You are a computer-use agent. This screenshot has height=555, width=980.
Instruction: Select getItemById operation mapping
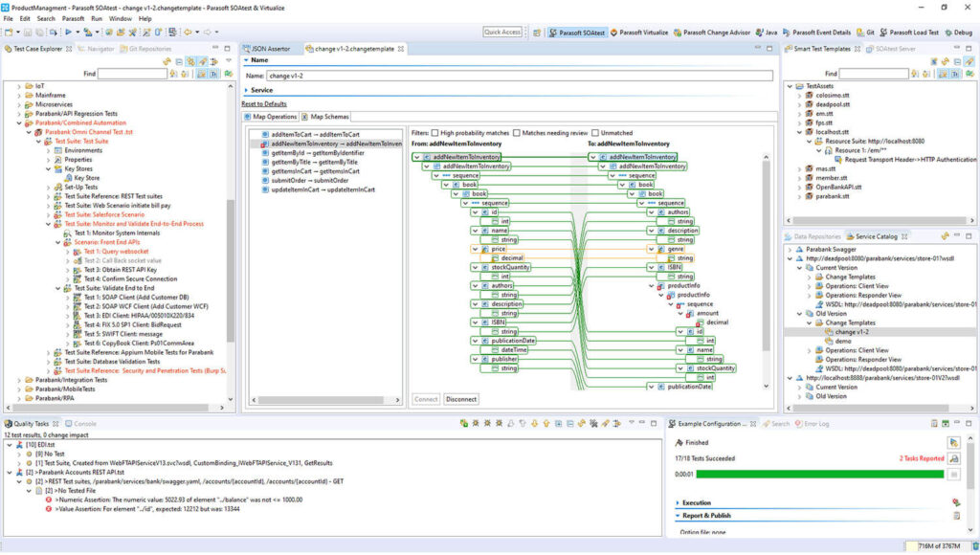[x=318, y=153]
